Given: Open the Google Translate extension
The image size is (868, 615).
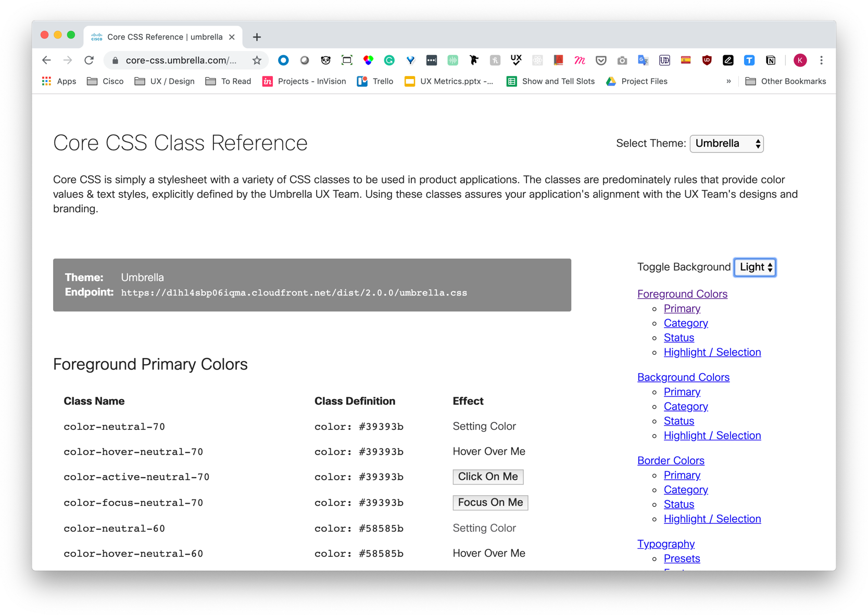Looking at the screenshot, I should (643, 60).
